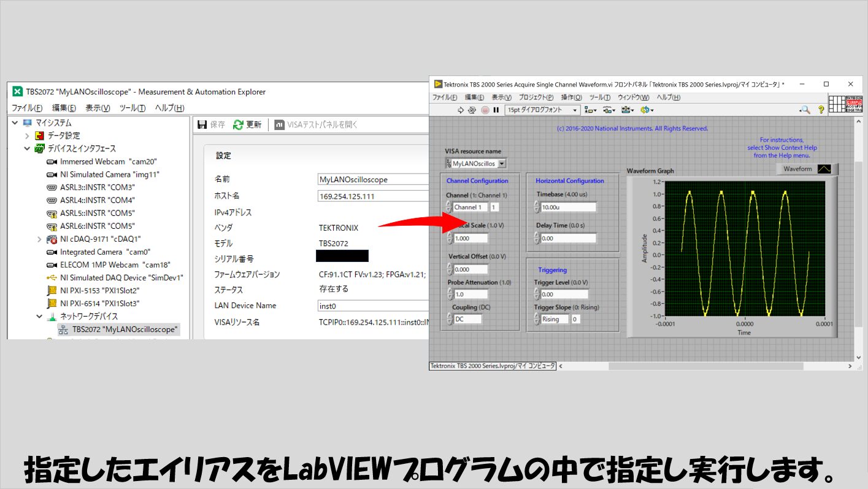Click the Update (更新) button in MAX

click(247, 125)
